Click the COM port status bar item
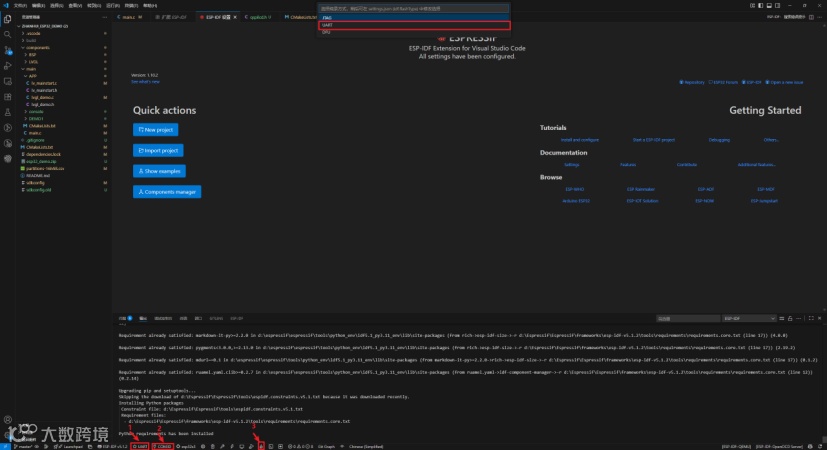This screenshot has width=828, height=450. pos(163,446)
